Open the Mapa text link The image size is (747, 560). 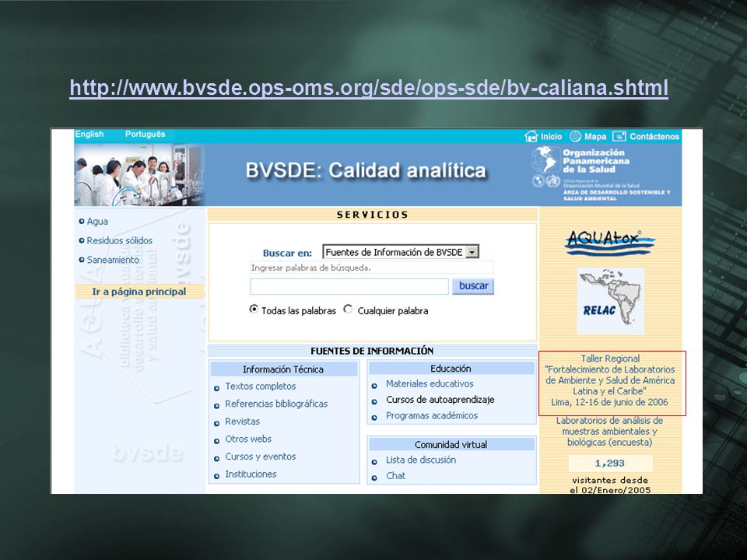[x=595, y=137]
